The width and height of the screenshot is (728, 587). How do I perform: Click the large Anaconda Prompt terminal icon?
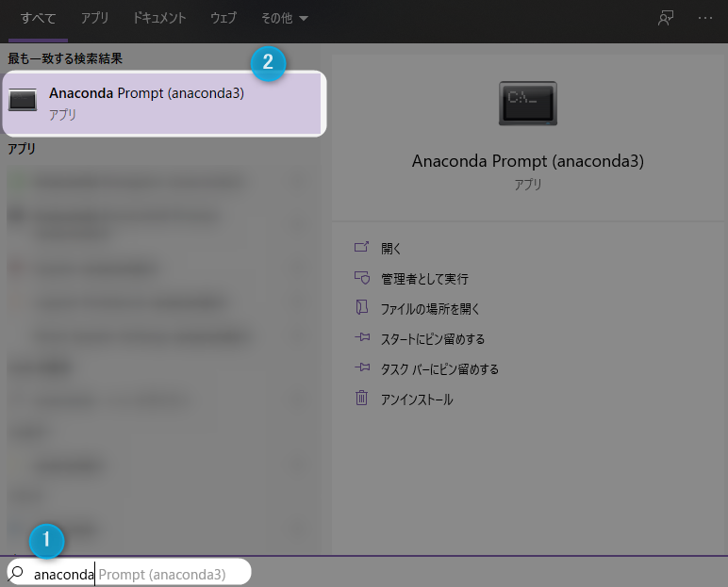coord(528,103)
